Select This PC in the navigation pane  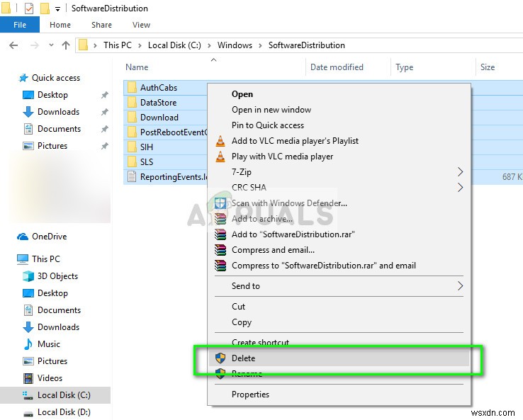coord(45,259)
